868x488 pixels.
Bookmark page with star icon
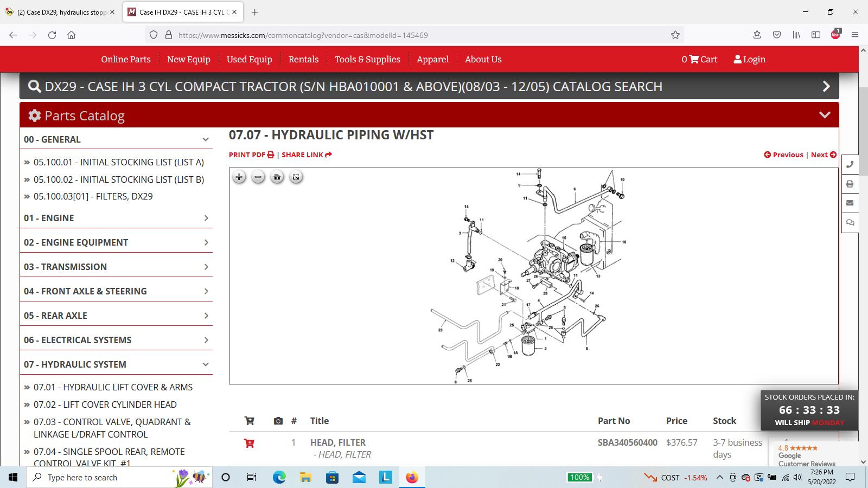pos(675,35)
